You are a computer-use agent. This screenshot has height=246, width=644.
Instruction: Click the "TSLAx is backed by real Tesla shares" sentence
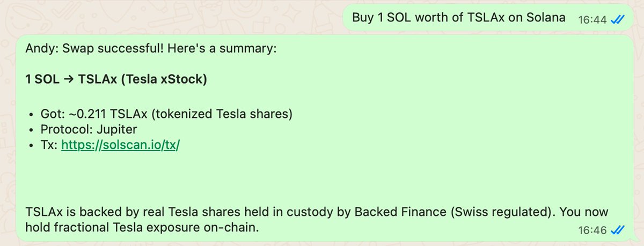(161, 212)
